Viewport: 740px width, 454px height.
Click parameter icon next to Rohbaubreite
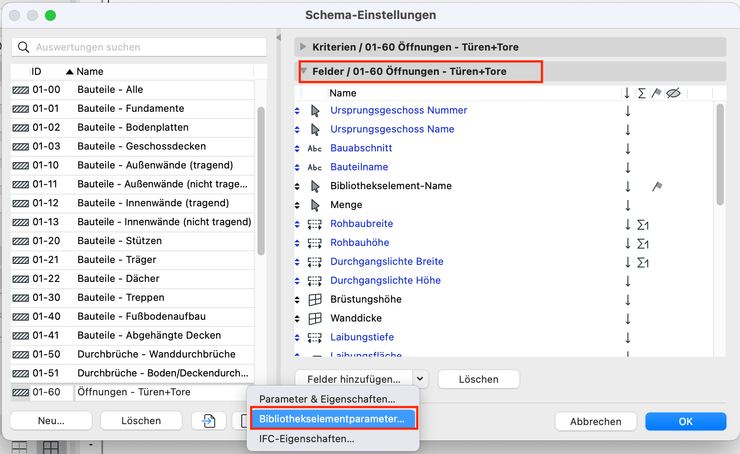(314, 224)
